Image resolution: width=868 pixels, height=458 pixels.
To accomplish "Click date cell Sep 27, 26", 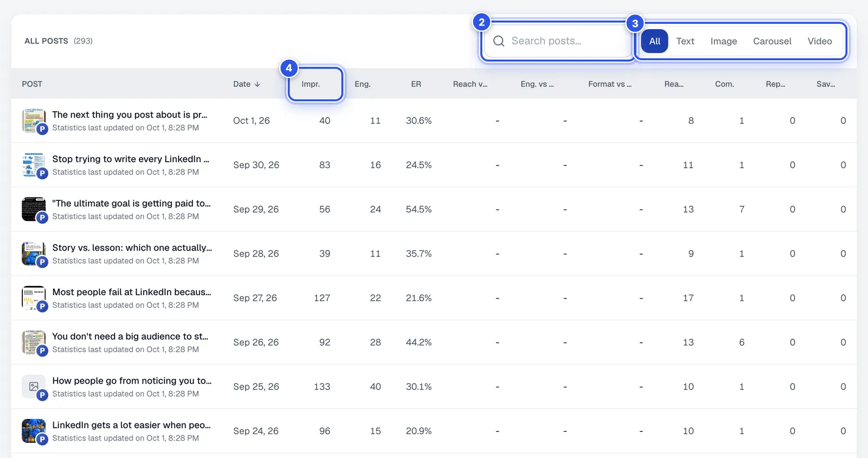I will click(255, 298).
